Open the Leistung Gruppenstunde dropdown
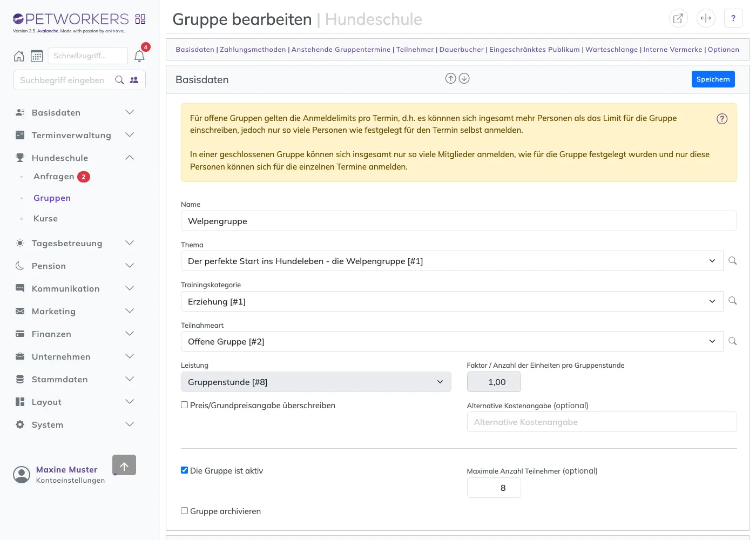 [x=316, y=382]
